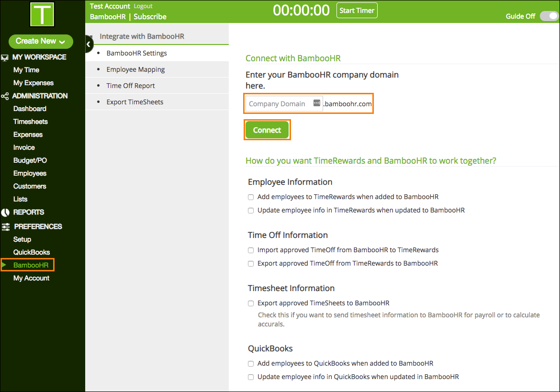
Task: Click the REPORTS section label
Action: [x=29, y=212]
